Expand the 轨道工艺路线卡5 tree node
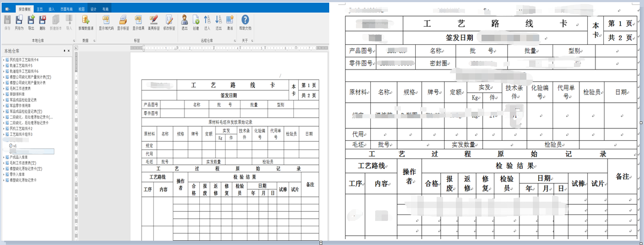 tap(4, 65)
